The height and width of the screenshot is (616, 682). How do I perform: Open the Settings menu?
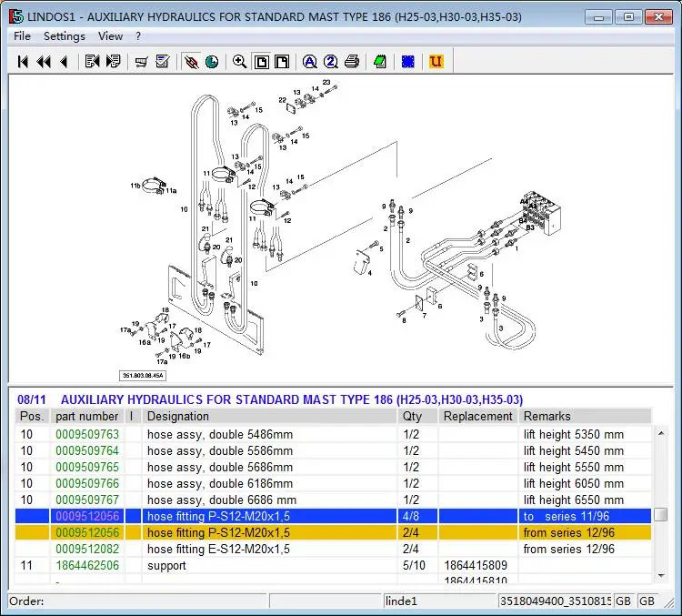click(65, 36)
